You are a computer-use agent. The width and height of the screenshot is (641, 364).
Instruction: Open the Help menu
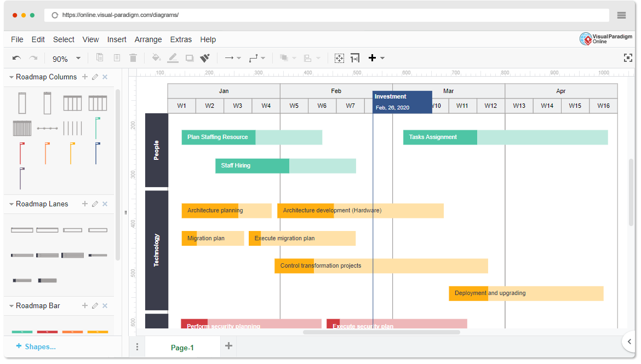(208, 39)
